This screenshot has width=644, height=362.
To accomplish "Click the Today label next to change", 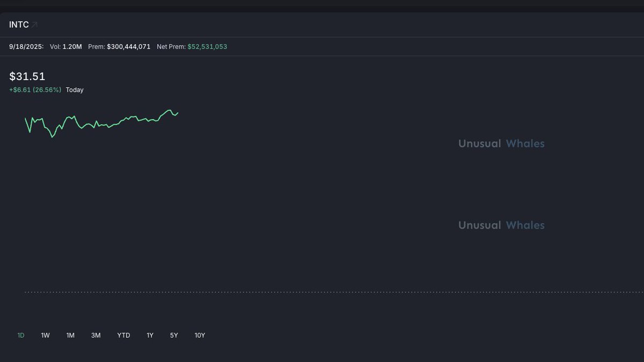I will tap(75, 90).
